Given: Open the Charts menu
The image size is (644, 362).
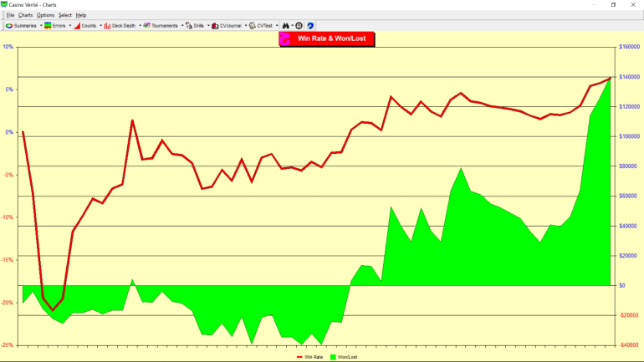Looking at the screenshot, I should point(26,15).
